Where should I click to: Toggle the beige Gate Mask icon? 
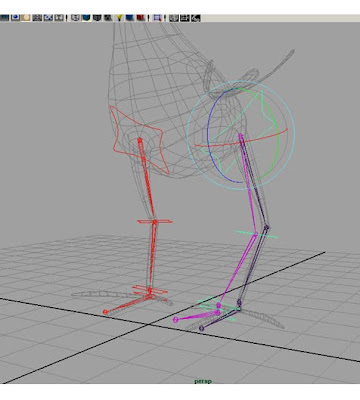coord(26,18)
